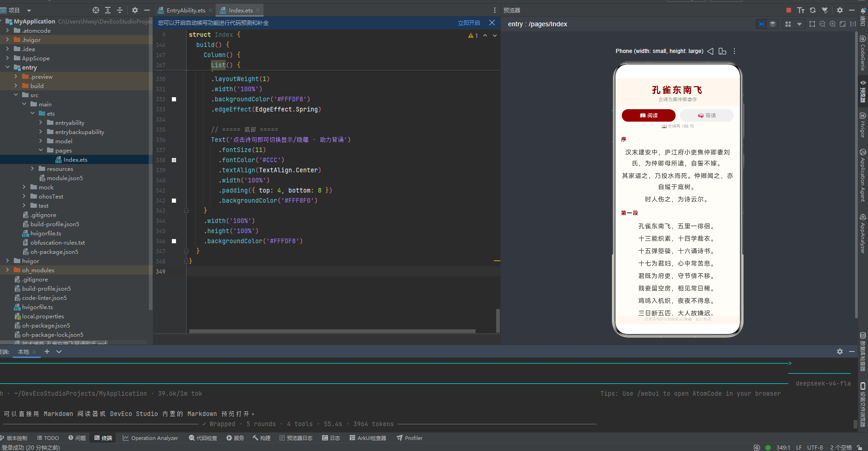This screenshot has height=451, width=868.
Task: Expand the oh_modules folder
Action: (7, 270)
